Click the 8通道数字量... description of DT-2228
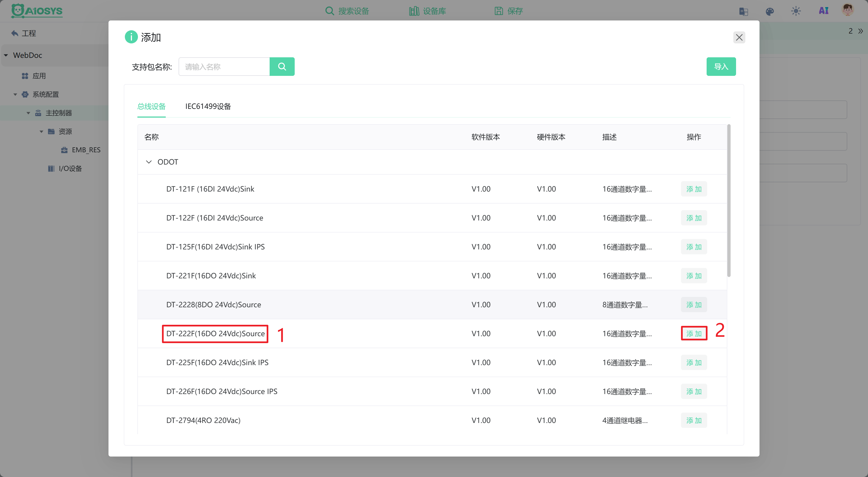Screen dimensions: 868x477 (x=625, y=305)
